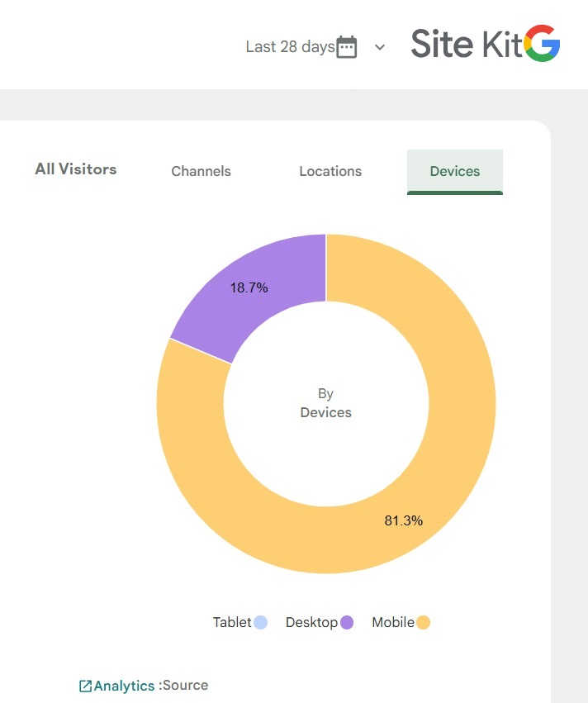
Task: Click the Tablet legend color dot
Action: coord(260,622)
